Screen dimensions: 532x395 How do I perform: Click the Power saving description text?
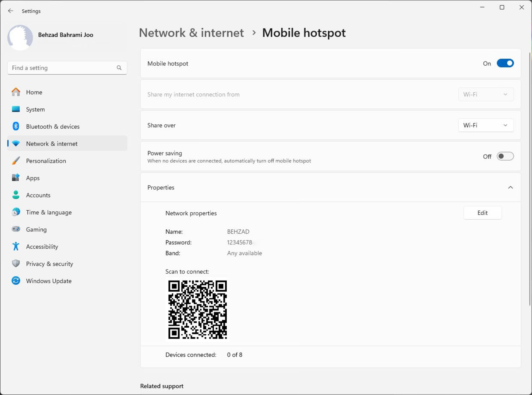[229, 161]
